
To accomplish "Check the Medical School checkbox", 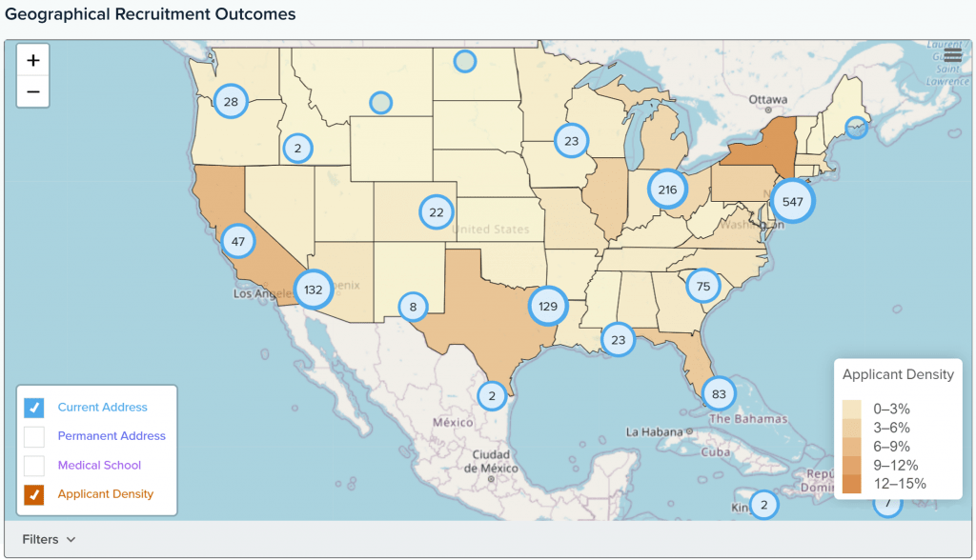I will (34, 466).
